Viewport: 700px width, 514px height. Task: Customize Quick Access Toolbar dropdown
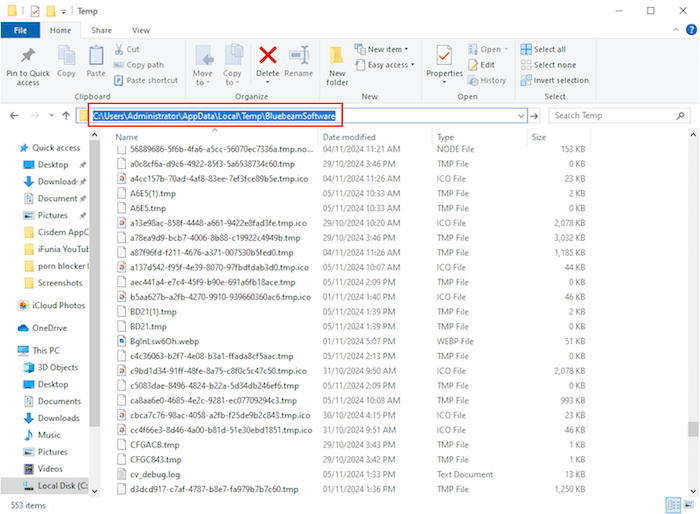click(x=63, y=12)
